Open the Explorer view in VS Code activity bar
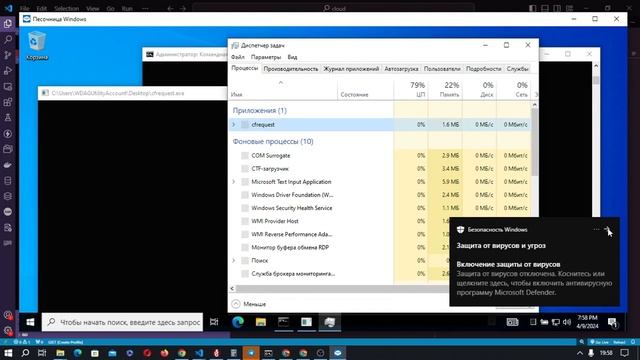Image resolution: width=640 pixels, height=360 pixels. click(8, 24)
